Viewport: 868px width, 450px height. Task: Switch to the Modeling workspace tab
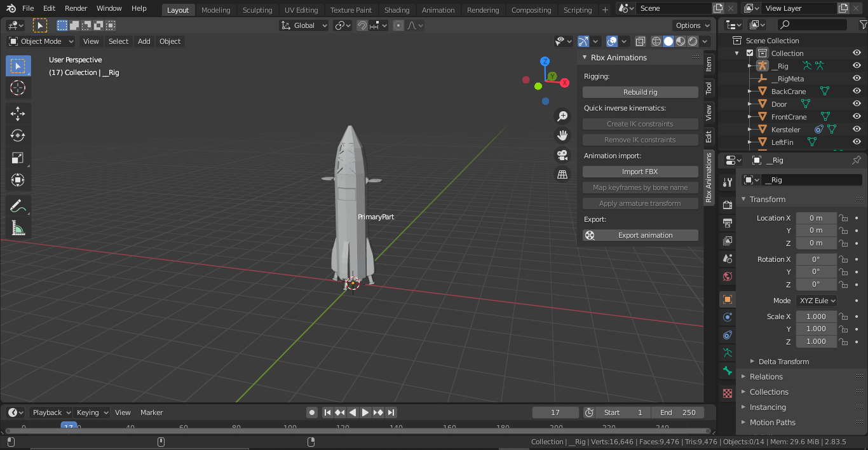[x=215, y=10]
